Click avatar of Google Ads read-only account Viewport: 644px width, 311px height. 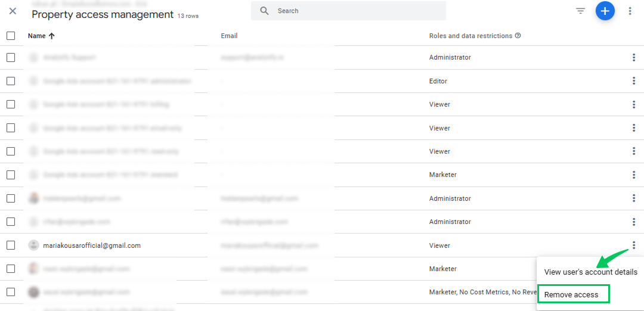33,151
